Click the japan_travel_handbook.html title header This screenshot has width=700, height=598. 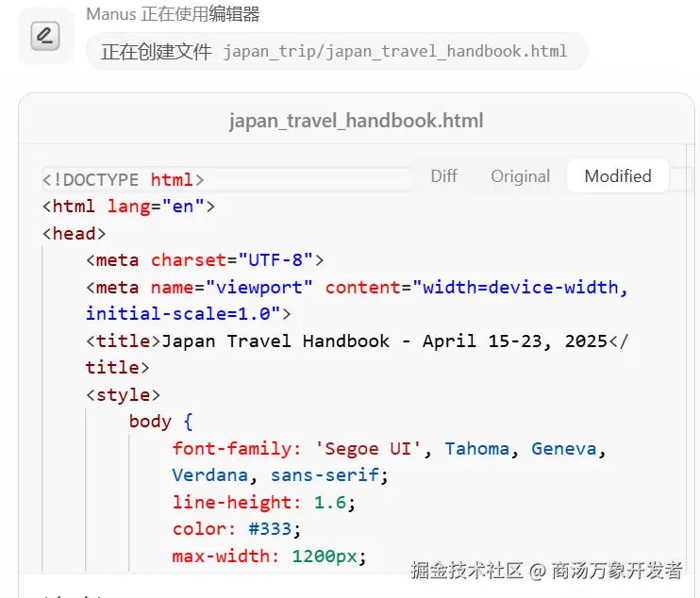(x=357, y=121)
